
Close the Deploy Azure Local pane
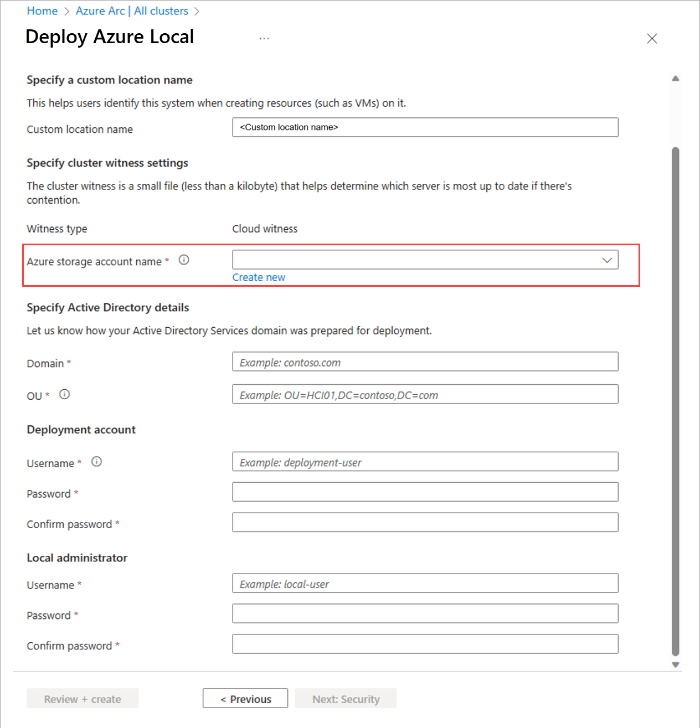point(652,38)
